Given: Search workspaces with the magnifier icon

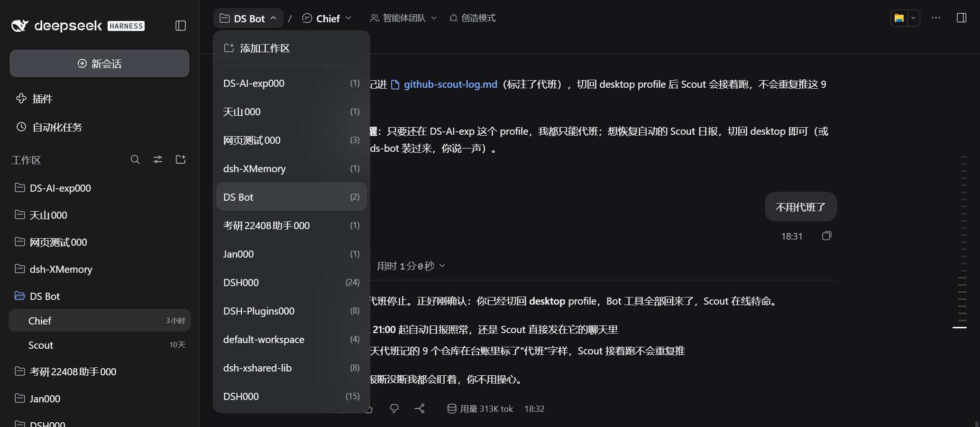Looking at the screenshot, I should tap(135, 159).
